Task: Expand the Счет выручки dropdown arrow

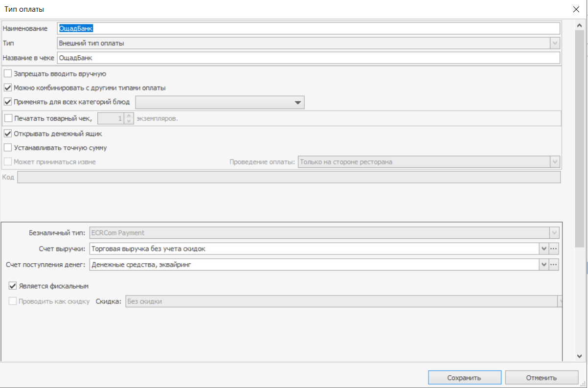Action: click(x=544, y=249)
